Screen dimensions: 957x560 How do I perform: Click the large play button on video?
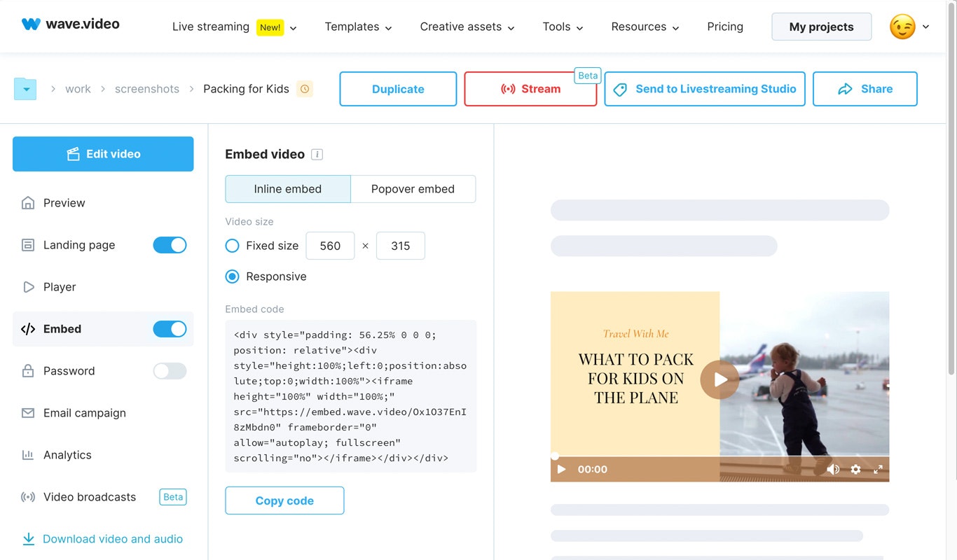[720, 380]
